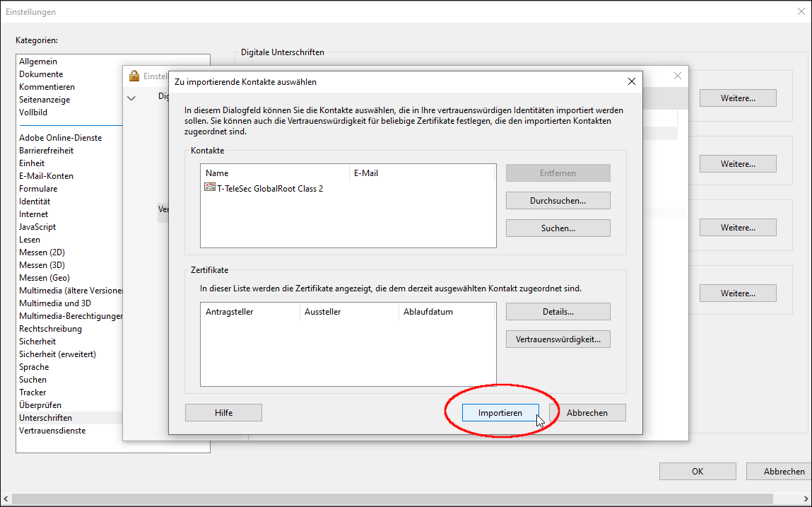812x507 pixels.
Task: Select Sicherheit category
Action: click(37, 341)
